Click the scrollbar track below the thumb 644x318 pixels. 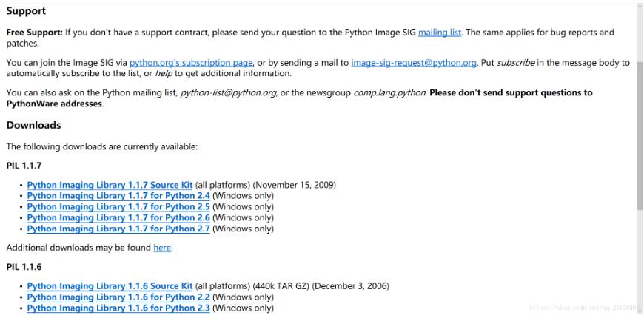point(639,259)
